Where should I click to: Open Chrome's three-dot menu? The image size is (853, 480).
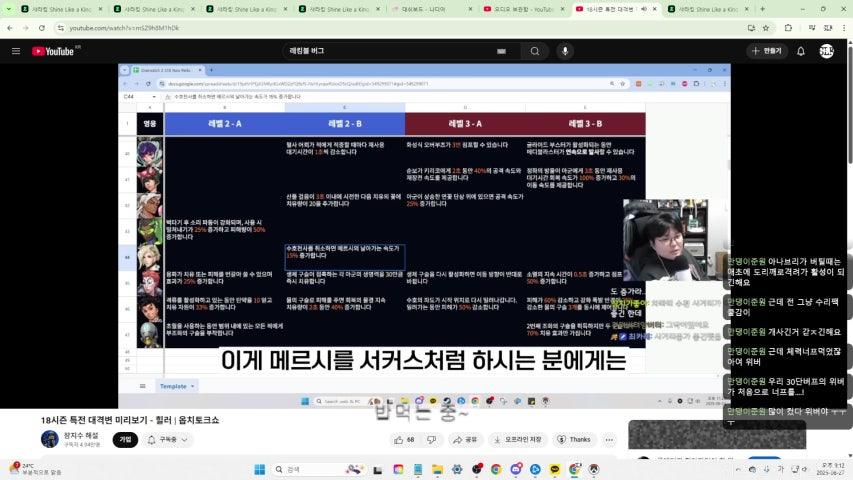tap(844, 28)
